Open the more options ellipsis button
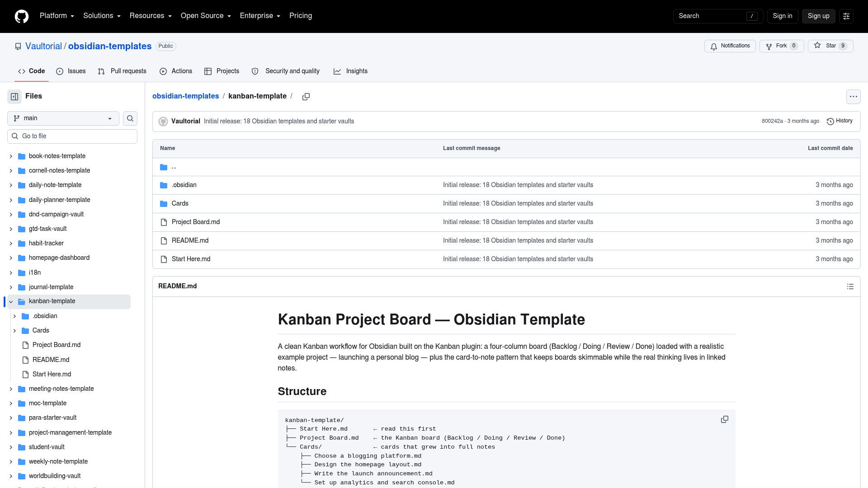This screenshot has height=488, width=868. click(853, 96)
